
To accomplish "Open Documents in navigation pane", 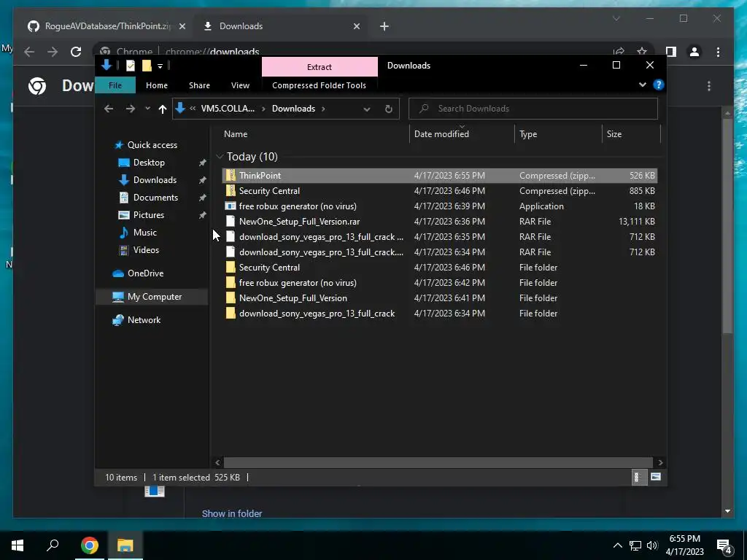I will 155,198.
